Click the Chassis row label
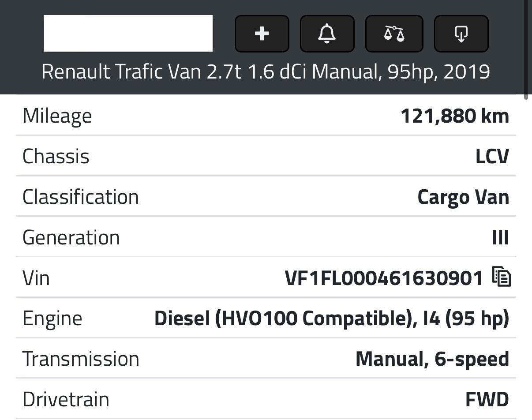Screen dimensions: 532x420 pos(56,157)
